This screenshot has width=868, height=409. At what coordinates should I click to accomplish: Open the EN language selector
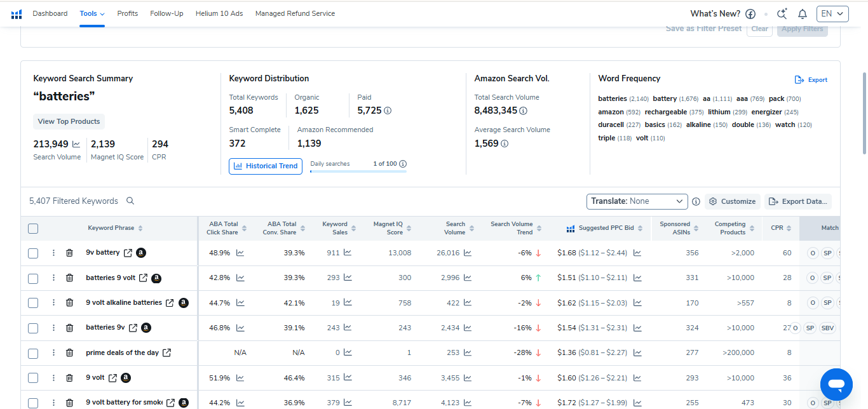coord(833,13)
